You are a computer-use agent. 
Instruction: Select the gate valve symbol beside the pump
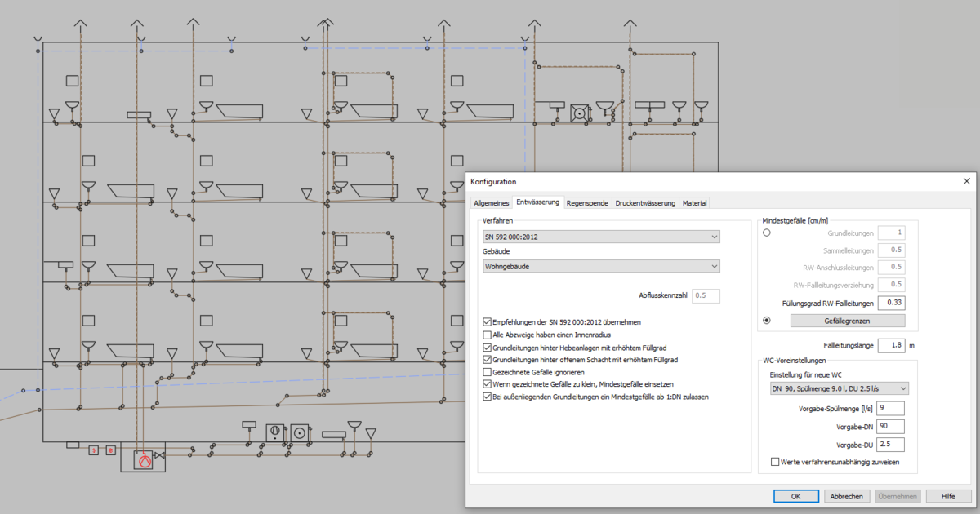pos(159,455)
